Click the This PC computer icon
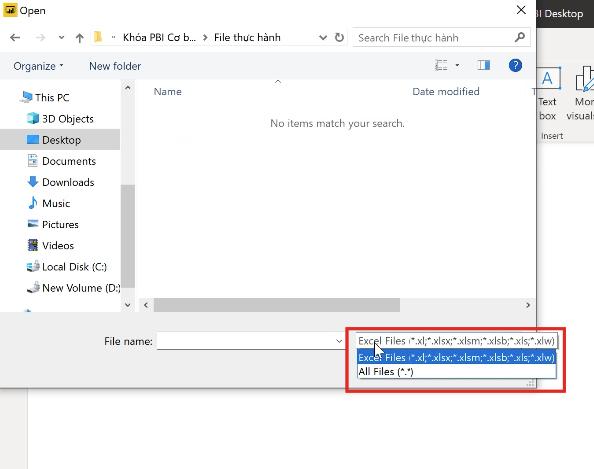Viewport: 594px width, 469px height. point(26,97)
